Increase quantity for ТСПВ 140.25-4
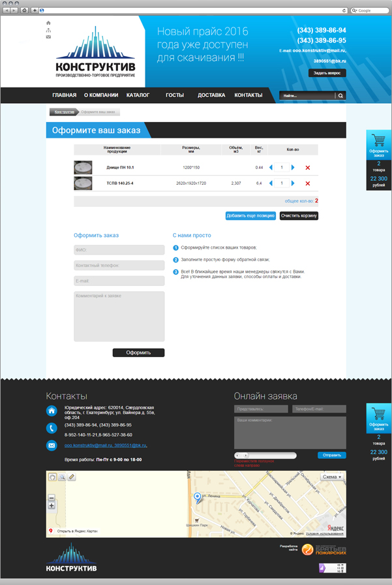Viewport: 392px width, 585px height. point(293,183)
